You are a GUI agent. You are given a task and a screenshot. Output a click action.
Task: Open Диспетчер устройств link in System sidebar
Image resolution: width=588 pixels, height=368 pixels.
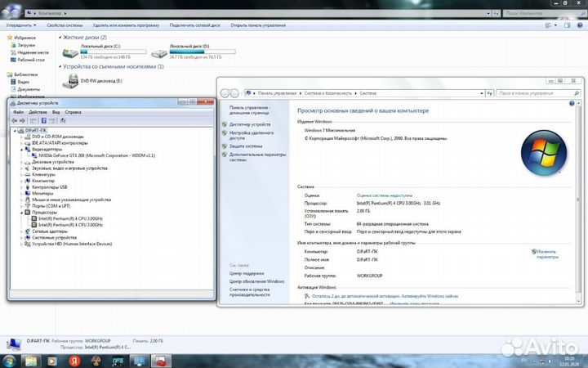pos(250,124)
